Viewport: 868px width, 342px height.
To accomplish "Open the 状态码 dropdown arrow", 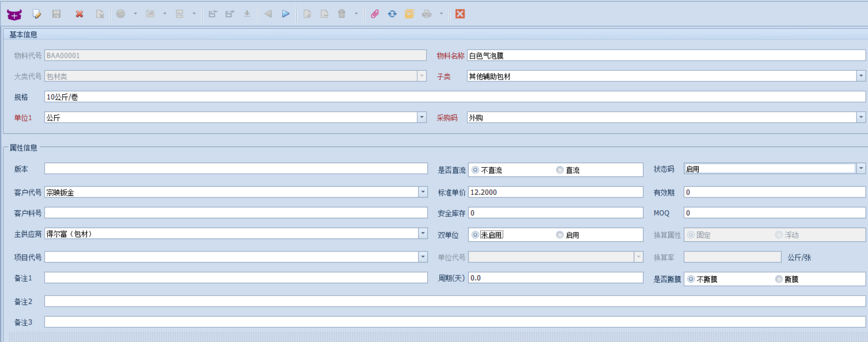I will coord(861,169).
